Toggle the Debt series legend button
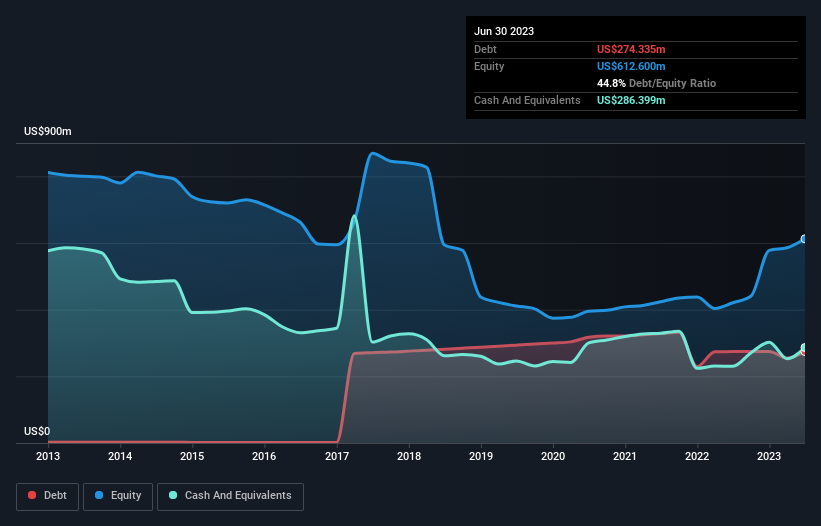The height and width of the screenshot is (526, 821). click(x=48, y=496)
